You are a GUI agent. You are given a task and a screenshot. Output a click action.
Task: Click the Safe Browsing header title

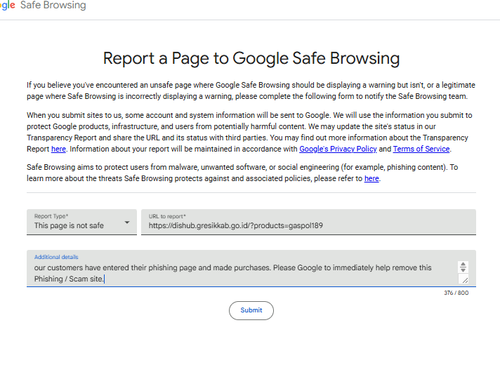pos(53,5)
